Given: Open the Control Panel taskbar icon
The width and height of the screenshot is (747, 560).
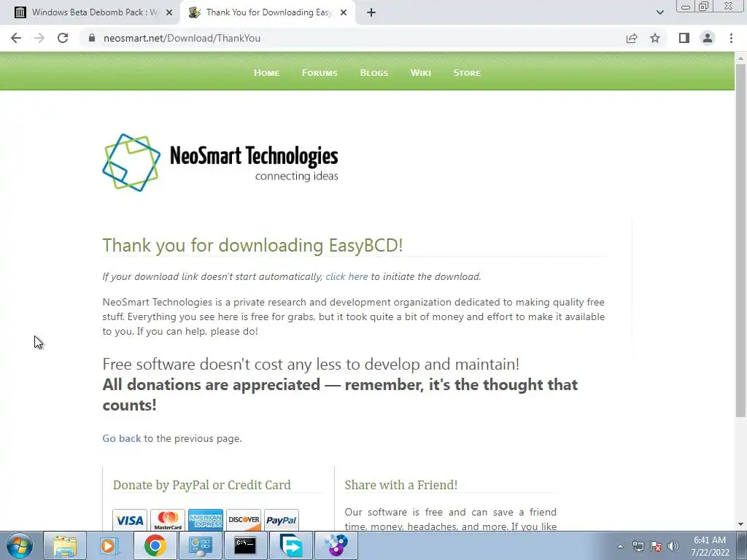Looking at the screenshot, I should 200,545.
